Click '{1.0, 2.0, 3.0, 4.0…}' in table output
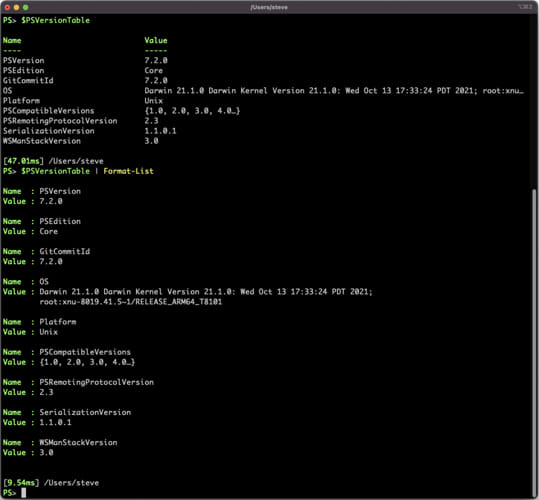The height and width of the screenshot is (500, 539). [192, 111]
